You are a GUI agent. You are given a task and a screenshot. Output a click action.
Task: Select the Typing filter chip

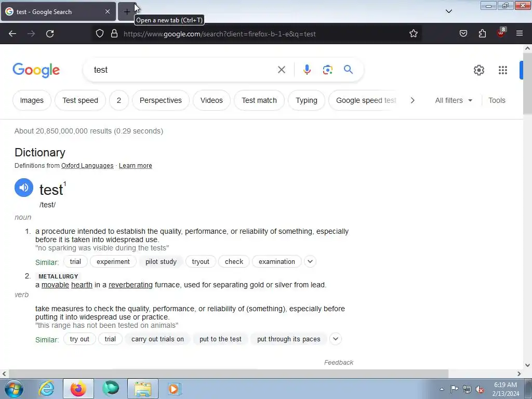tap(307, 100)
